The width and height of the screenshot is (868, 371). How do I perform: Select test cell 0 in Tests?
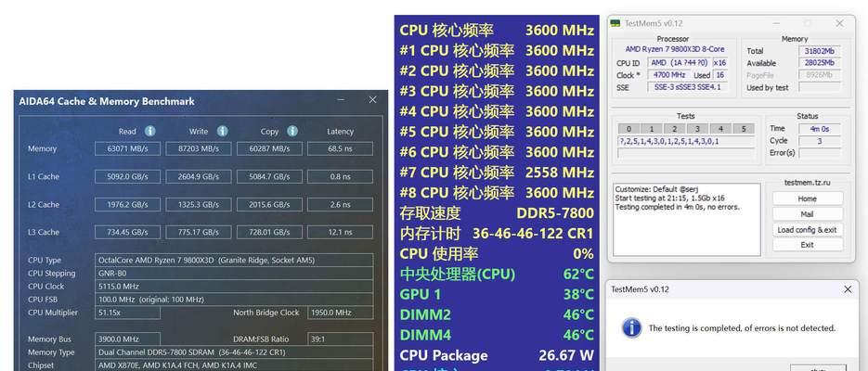[x=628, y=129]
